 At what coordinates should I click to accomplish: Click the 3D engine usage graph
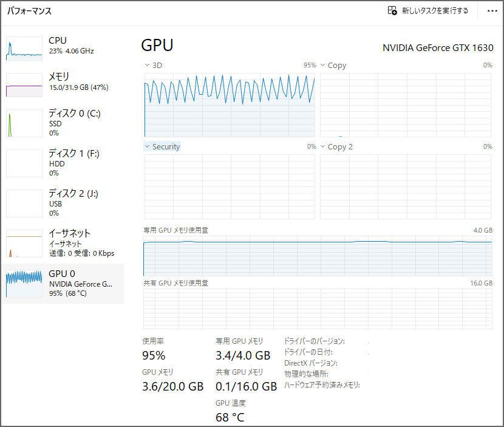[230, 105]
